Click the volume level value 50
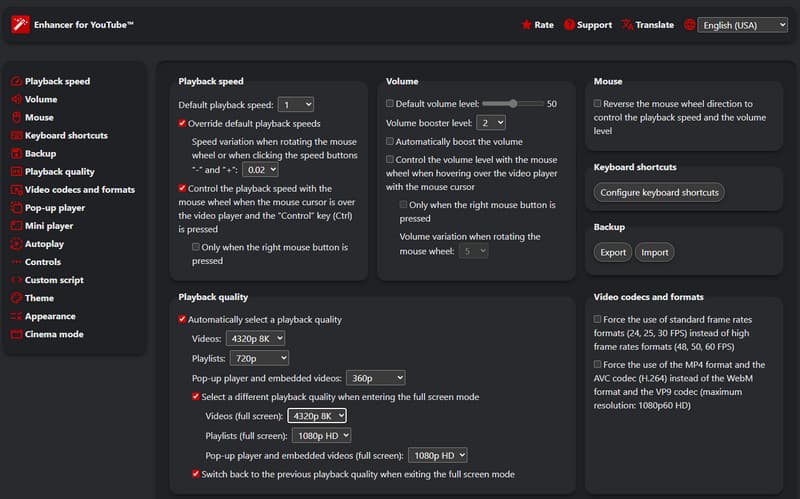Screen dimensions: 800x499 pyautogui.click(x=552, y=104)
